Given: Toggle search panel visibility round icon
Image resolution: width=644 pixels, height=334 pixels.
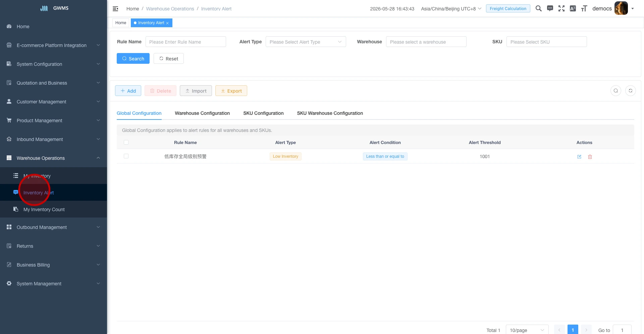Looking at the screenshot, I should tap(616, 91).
